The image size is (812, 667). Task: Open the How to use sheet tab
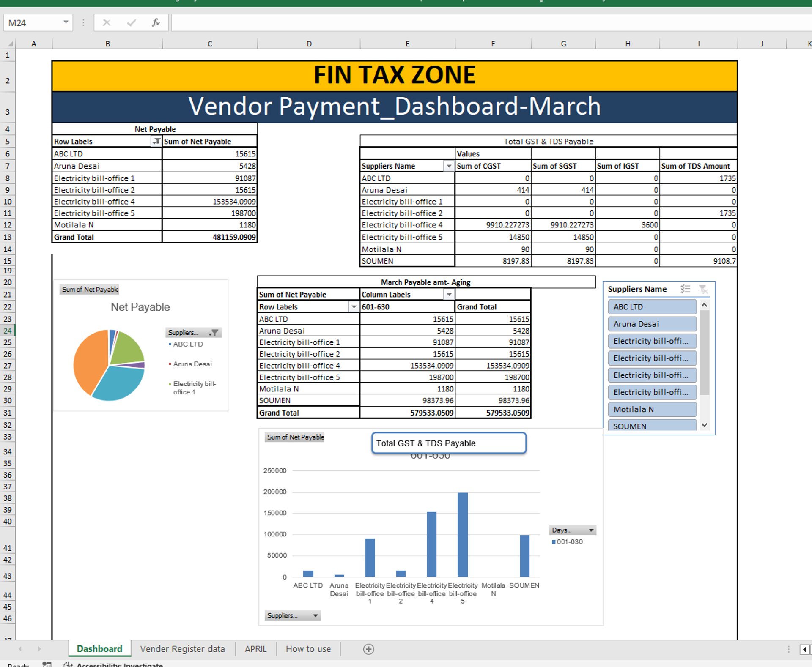[x=308, y=649]
